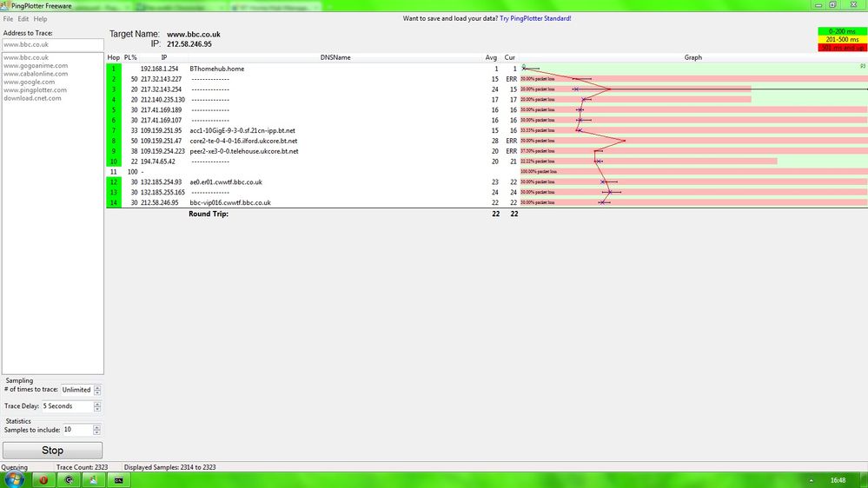
Task: Click the Round Trip label
Action: point(209,214)
